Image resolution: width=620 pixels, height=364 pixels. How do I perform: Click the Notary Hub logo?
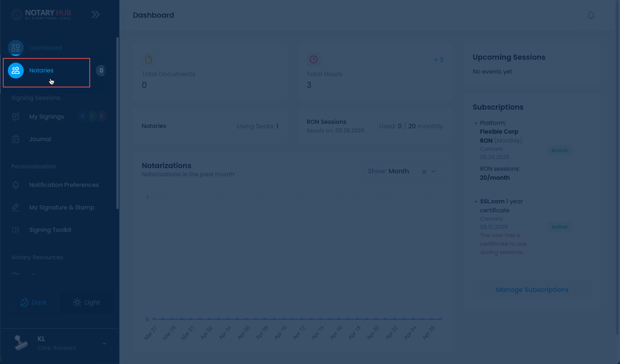(x=41, y=14)
